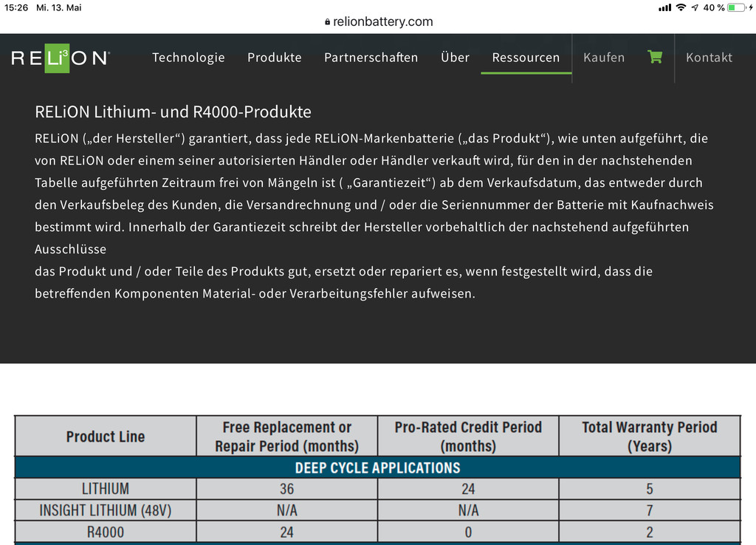756x545 pixels.
Task: Select the INSIGHT LITHIUM (48V) cell
Action: pyautogui.click(x=106, y=510)
